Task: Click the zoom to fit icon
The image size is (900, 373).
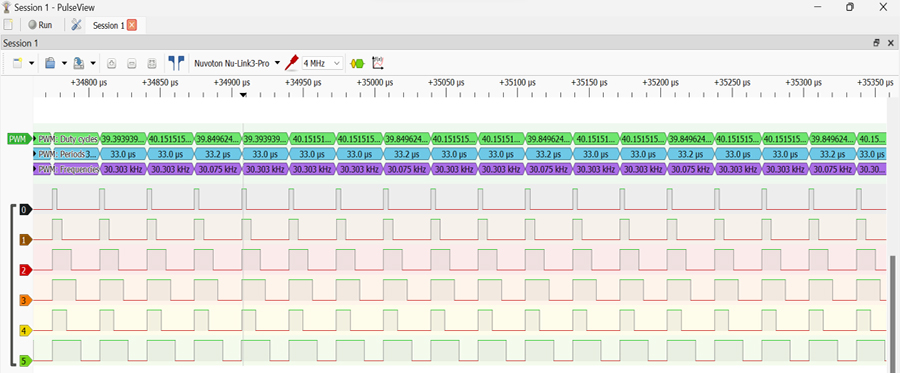Action: (x=152, y=63)
